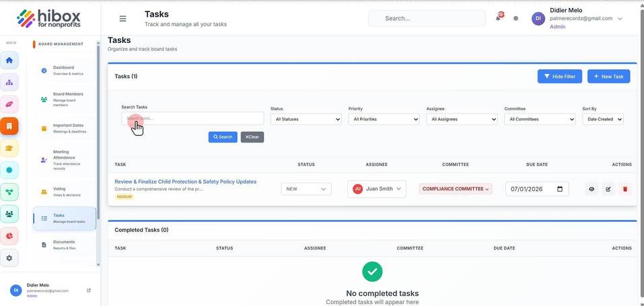Click the hamburger menu icon
Viewport: 644px width, 306px height.
tap(122, 18)
